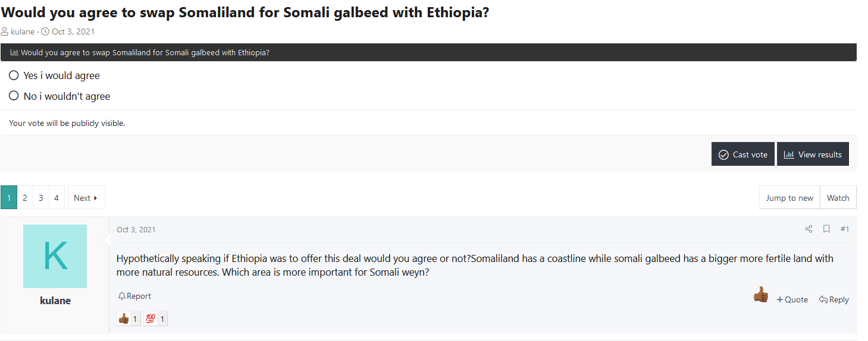Click the Report bell link

tap(134, 296)
